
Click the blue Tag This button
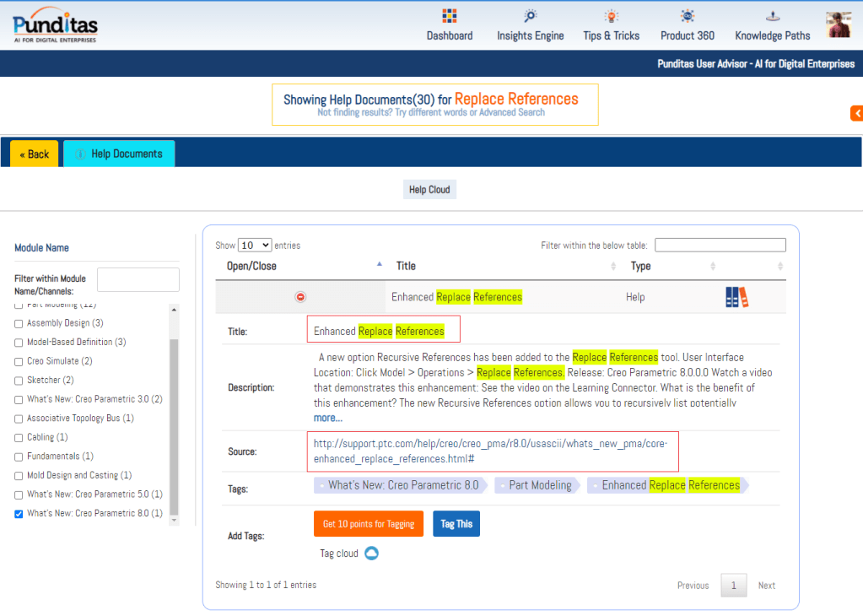456,524
